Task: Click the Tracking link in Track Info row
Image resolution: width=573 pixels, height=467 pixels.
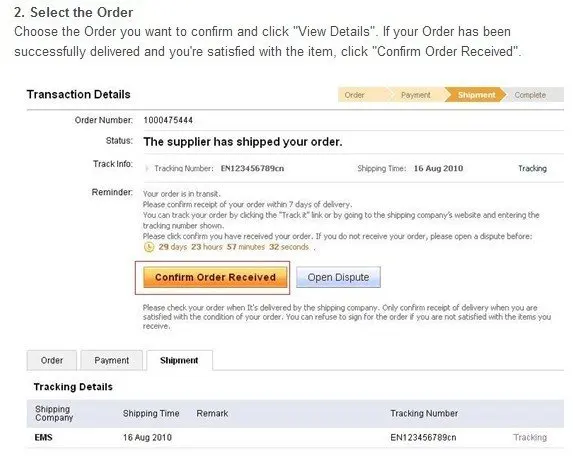Action: pyautogui.click(x=532, y=168)
